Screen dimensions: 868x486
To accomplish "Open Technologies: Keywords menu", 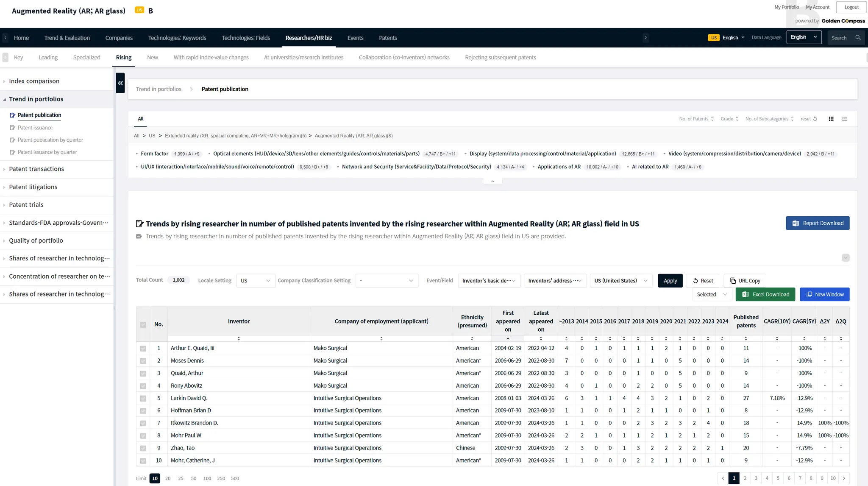I will click(x=177, y=38).
